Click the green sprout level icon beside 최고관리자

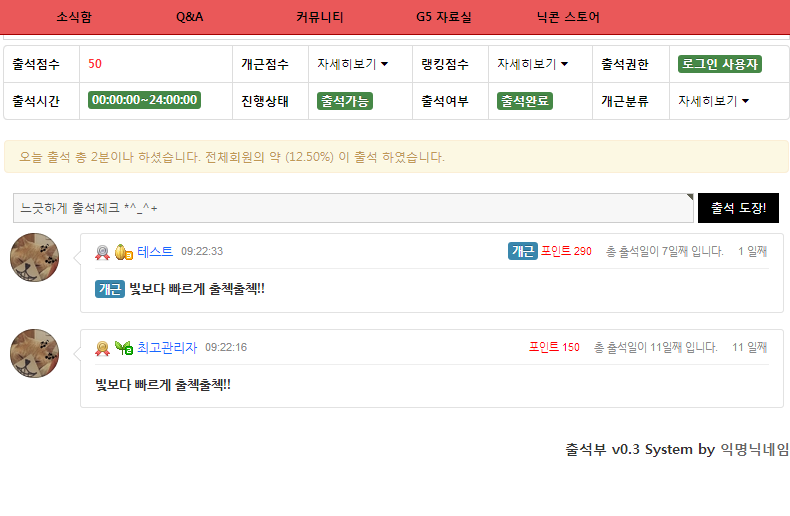tap(123, 348)
